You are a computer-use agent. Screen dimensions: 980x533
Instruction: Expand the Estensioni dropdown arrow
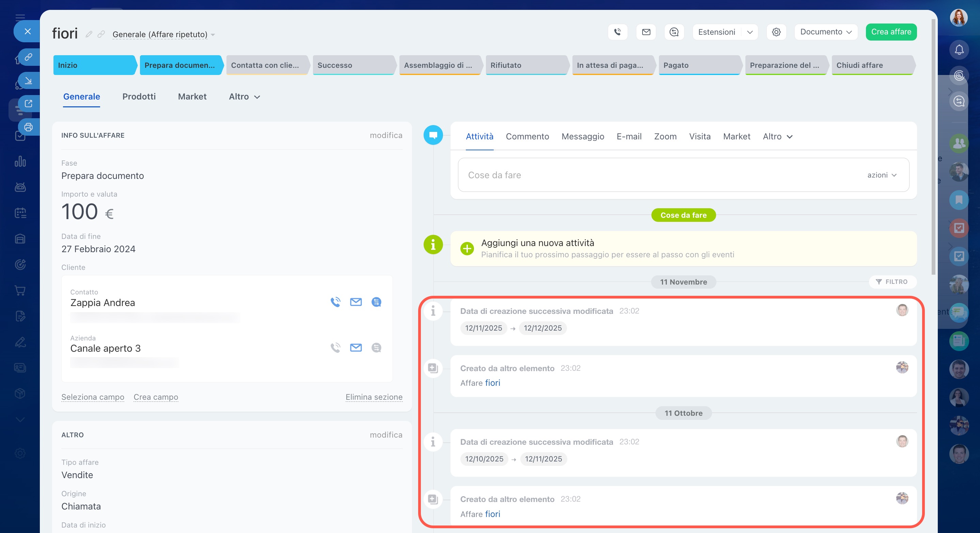(x=749, y=32)
